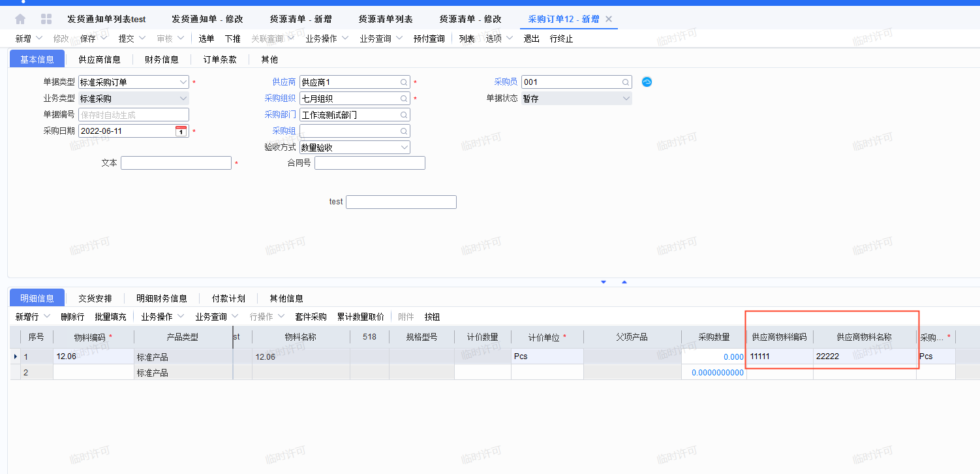Click 下推 toolbar button

click(232, 39)
